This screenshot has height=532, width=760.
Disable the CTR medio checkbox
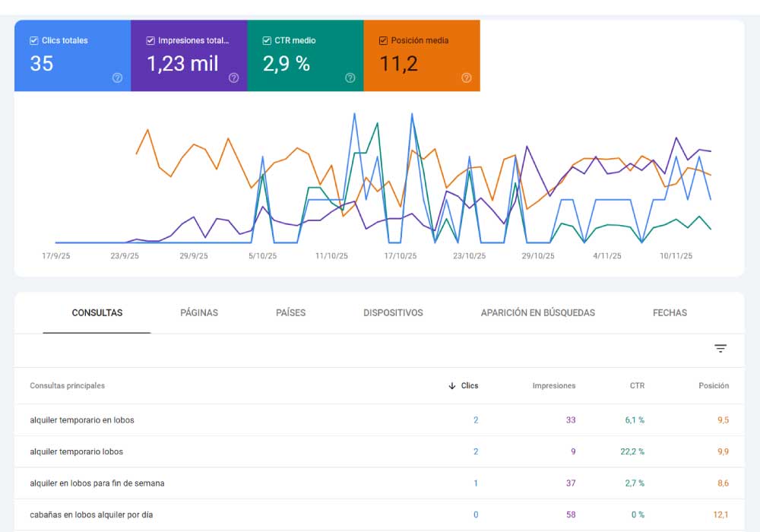267,40
